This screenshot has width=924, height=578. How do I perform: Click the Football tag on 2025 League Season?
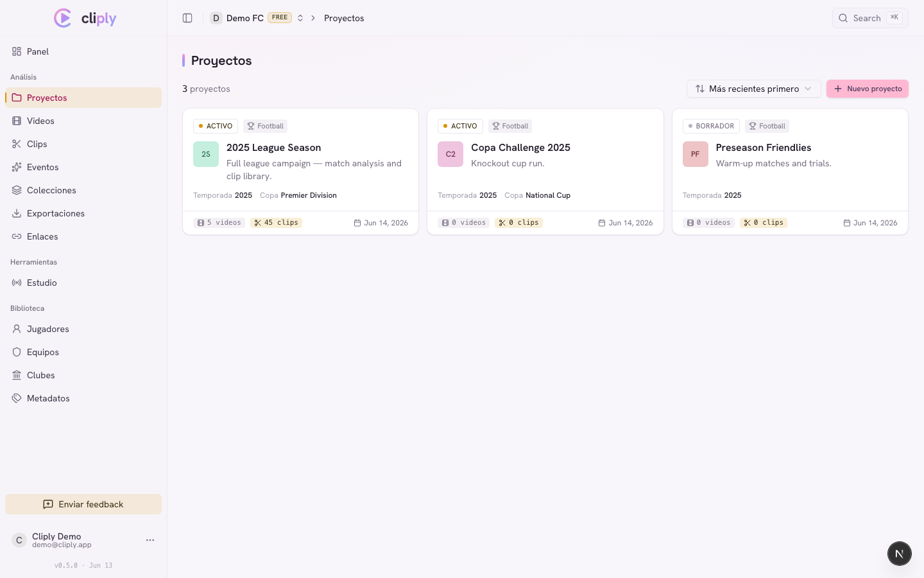pos(266,126)
